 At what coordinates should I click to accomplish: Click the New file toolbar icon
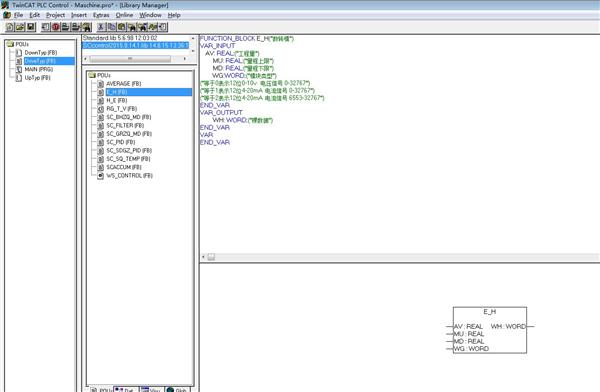coord(10,27)
